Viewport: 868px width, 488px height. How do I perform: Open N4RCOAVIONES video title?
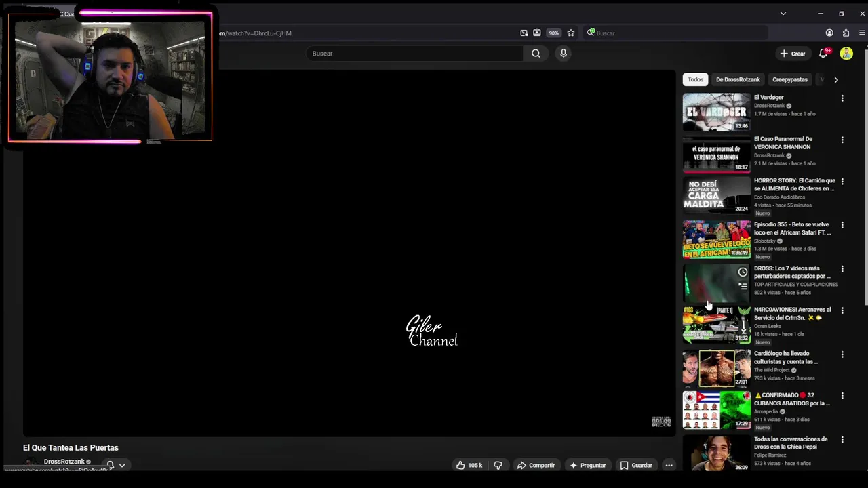tap(792, 314)
